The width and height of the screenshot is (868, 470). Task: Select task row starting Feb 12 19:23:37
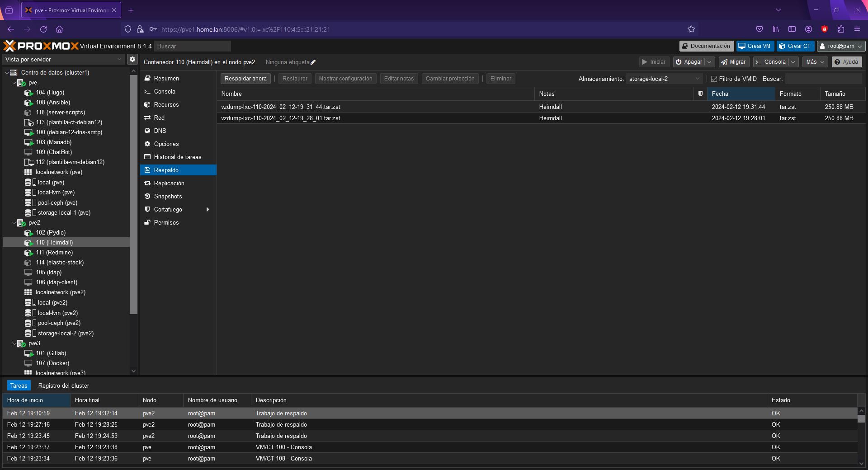coord(429,447)
